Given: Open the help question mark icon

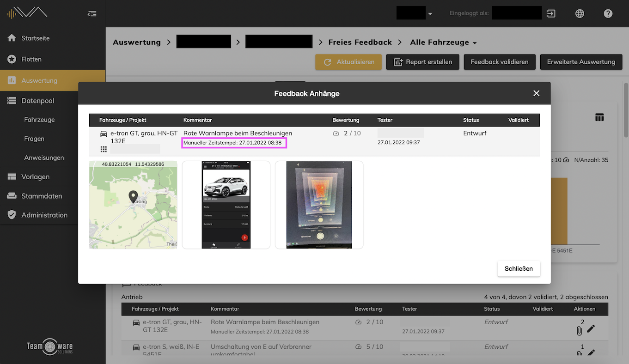Looking at the screenshot, I should (x=608, y=13).
